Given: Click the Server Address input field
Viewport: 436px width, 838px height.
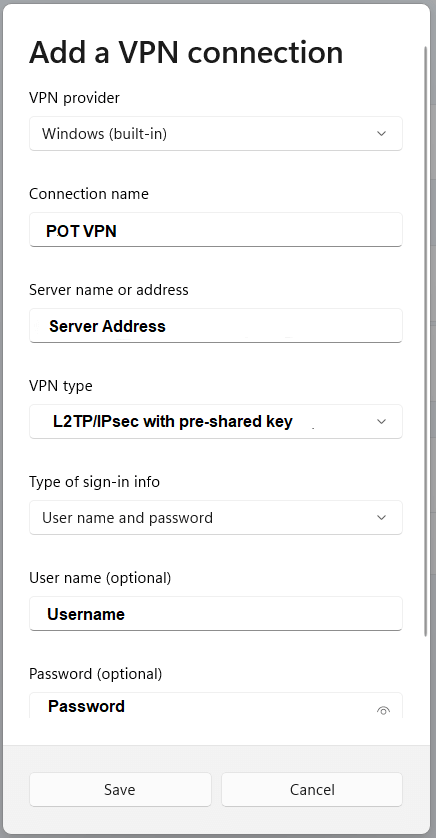Looking at the screenshot, I should coord(216,325).
